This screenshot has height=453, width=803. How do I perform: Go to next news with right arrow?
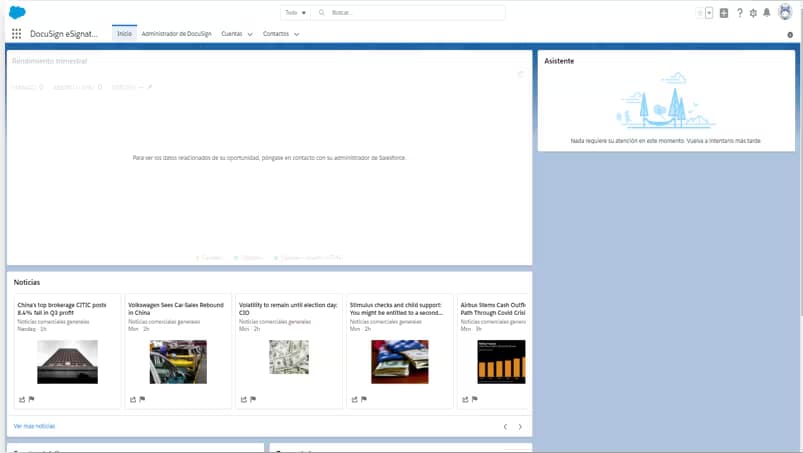pyautogui.click(x=520, y=427)
